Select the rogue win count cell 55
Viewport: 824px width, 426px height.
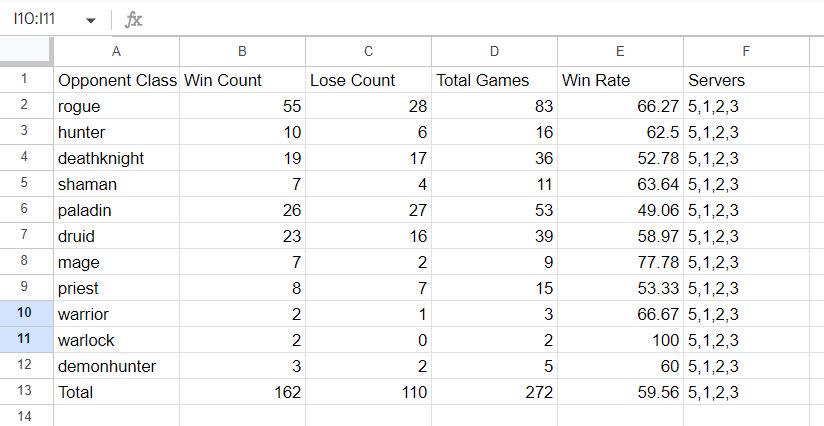(242, 106)
